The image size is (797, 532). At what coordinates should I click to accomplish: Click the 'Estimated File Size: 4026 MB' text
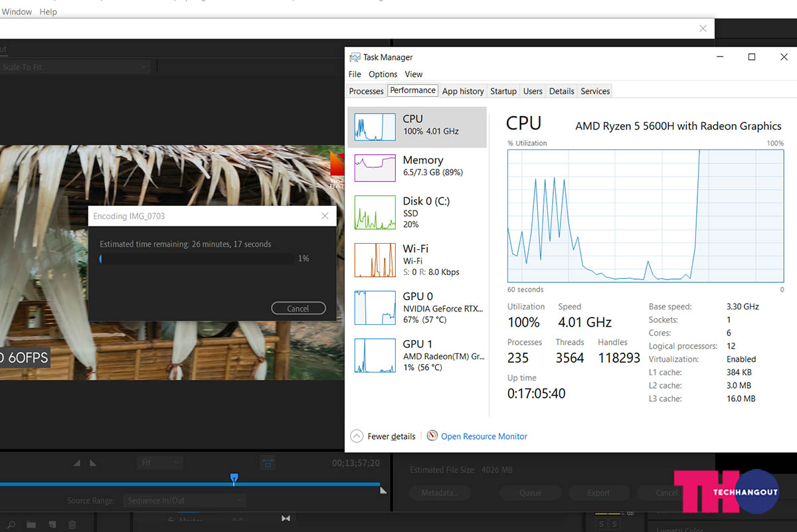tap(461, 470)
